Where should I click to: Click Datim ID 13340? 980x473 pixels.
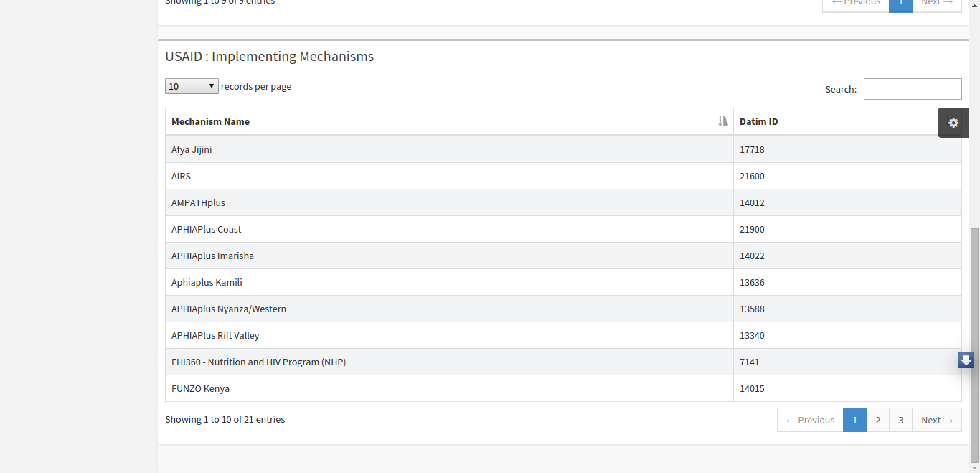tap(752, 335)
